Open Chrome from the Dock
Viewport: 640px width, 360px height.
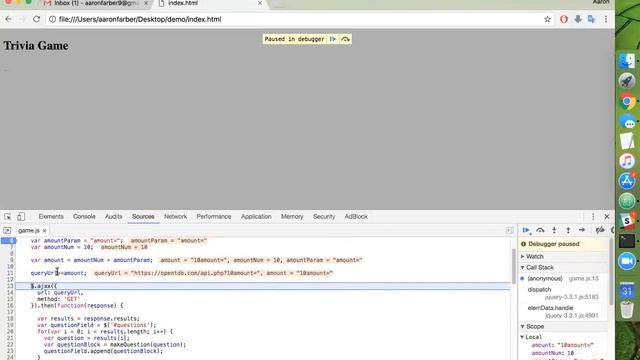tap(627, 101)
